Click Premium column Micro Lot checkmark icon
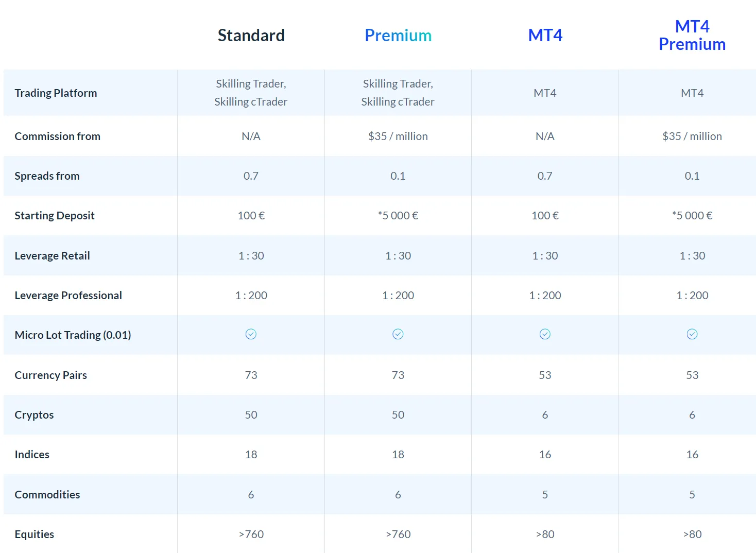Screen dimensions: 756x553 pyautogui.click(x=398, y=334)
